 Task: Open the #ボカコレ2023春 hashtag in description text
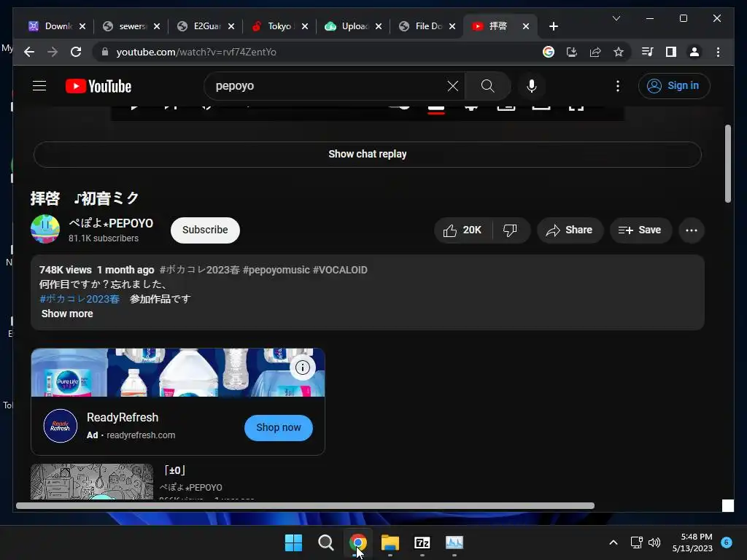point(80,299)
